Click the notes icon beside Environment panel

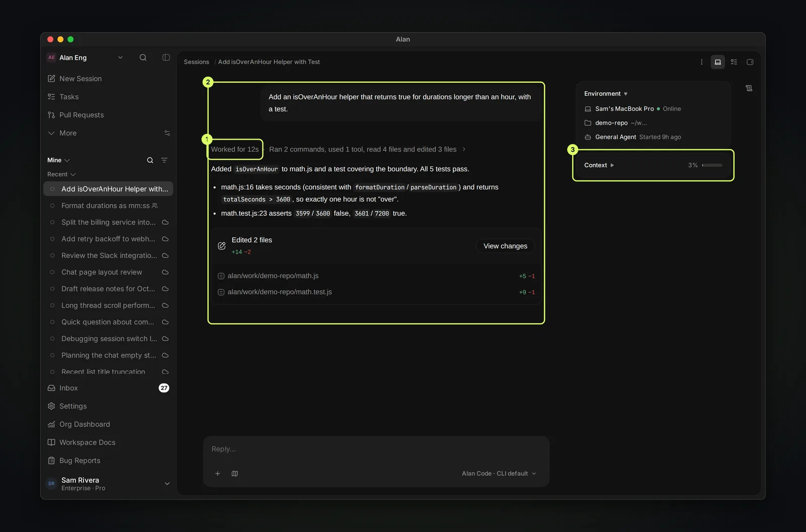tap(749, 88)
